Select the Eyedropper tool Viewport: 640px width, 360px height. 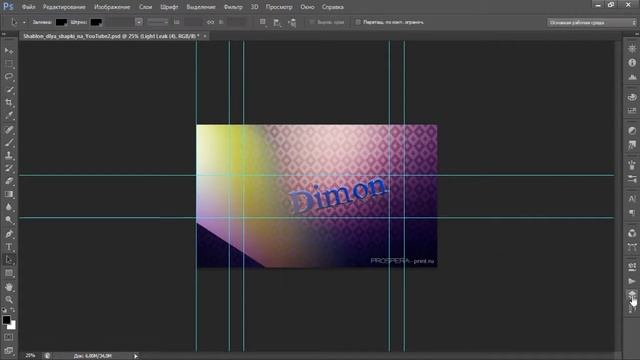coord(9,116)
